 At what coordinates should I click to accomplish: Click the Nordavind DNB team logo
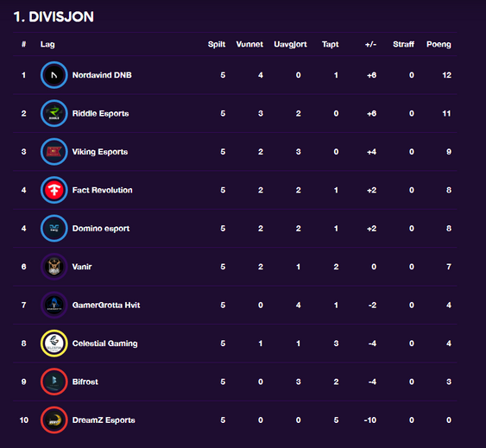(54, 75)
